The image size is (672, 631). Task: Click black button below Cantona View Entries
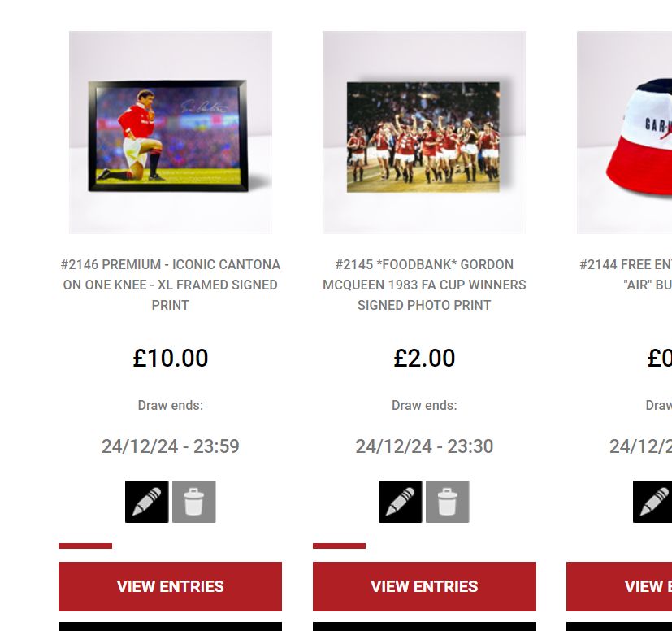click(x=170, y=626)
